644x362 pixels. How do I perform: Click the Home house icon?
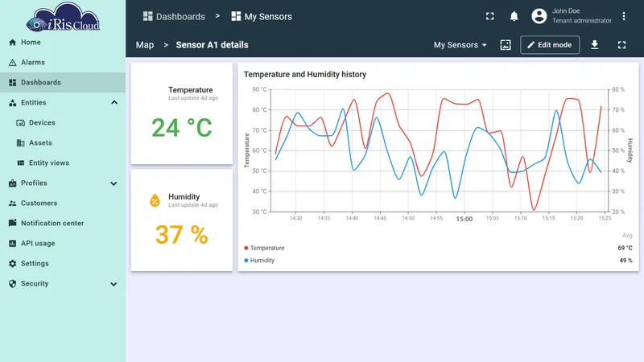[12, 43]
